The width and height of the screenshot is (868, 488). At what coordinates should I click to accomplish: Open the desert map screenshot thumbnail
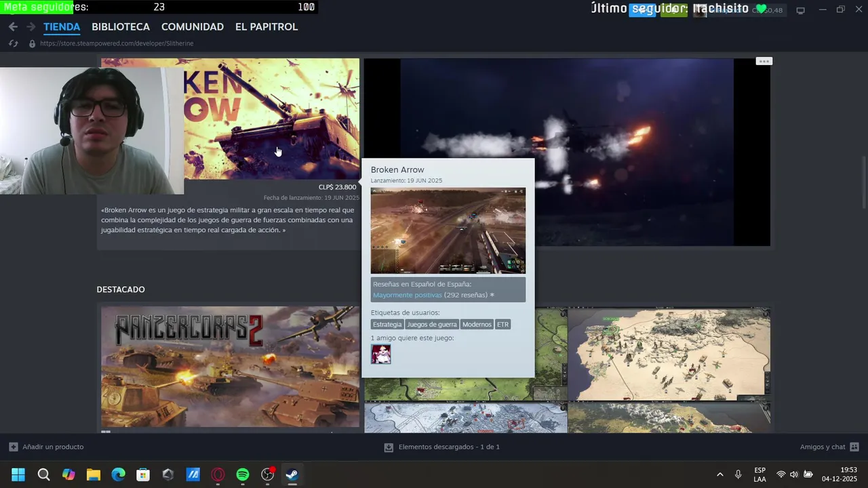click(669, 354)
